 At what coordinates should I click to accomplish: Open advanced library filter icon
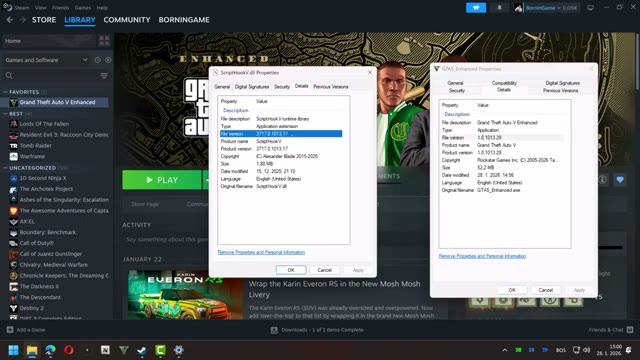tap(104, 76)
